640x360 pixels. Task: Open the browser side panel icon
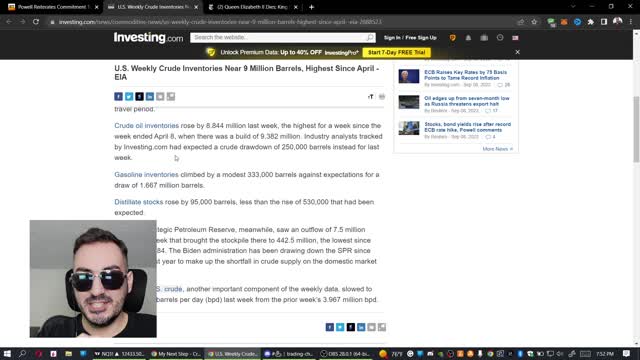pos(604,22)
